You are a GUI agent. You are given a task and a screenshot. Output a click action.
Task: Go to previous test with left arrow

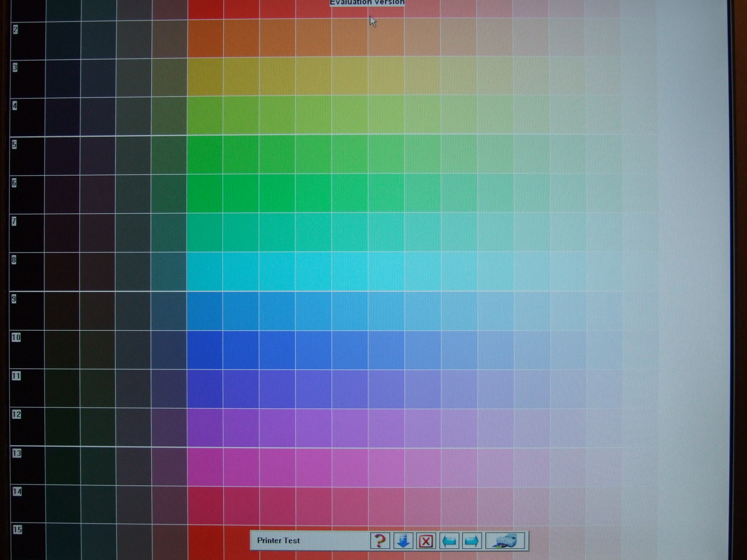pyautogui.click(x=449, y=541)
